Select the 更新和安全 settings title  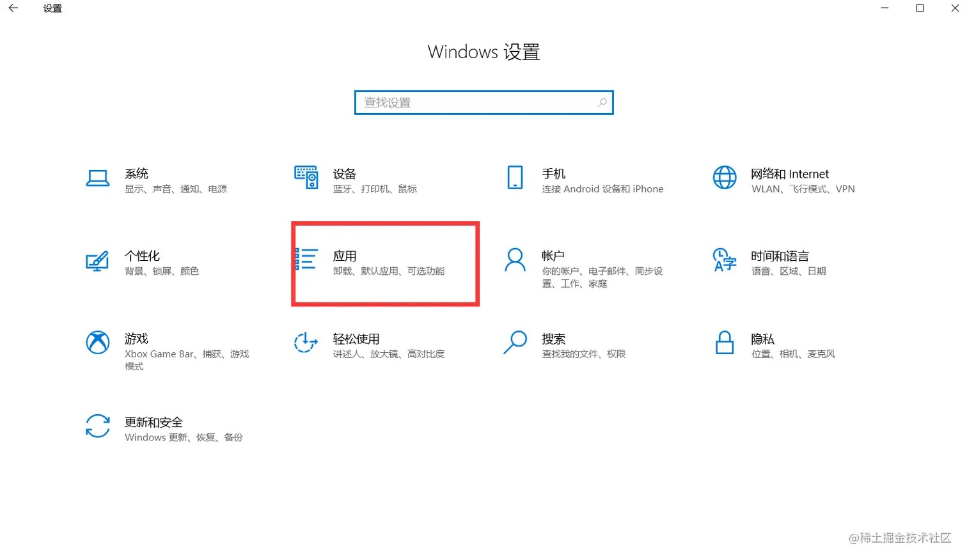153,422
